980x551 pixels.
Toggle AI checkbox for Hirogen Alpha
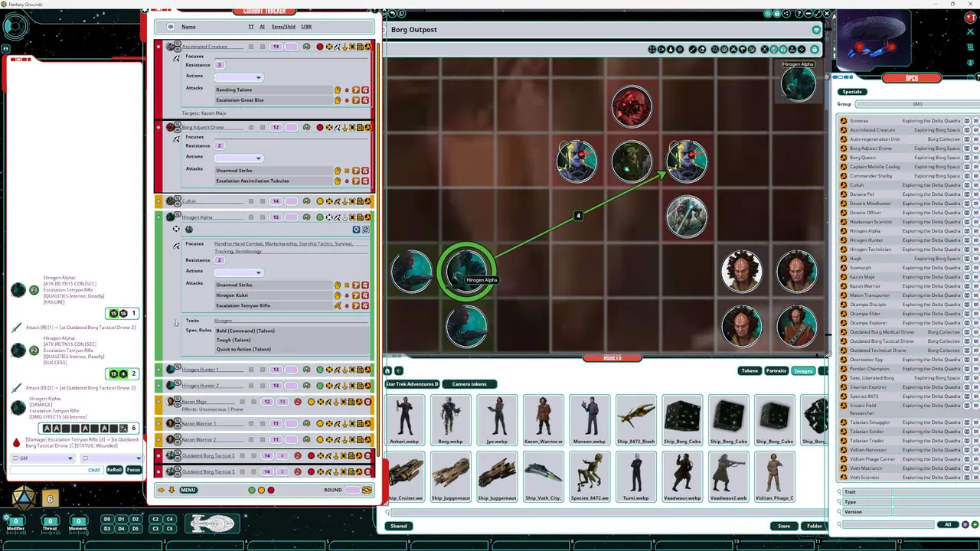pyautogui.click(x=263, y=217)
